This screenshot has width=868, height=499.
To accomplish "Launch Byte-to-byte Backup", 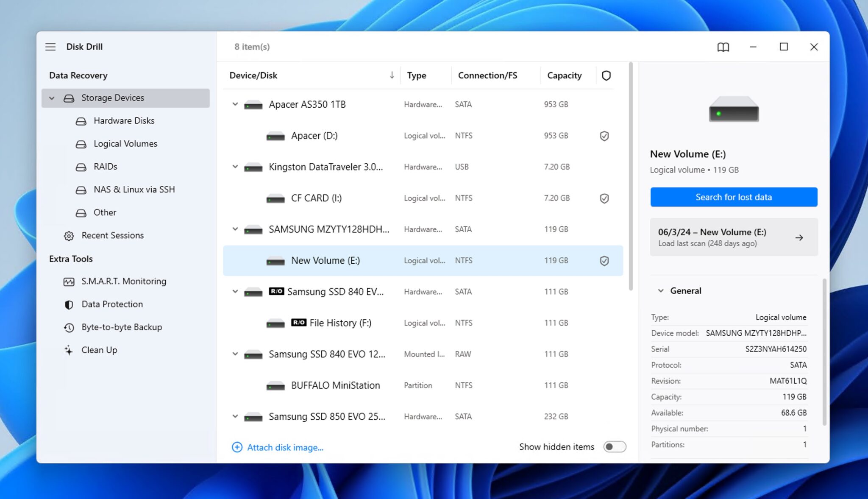I will (x=122, y=327).
